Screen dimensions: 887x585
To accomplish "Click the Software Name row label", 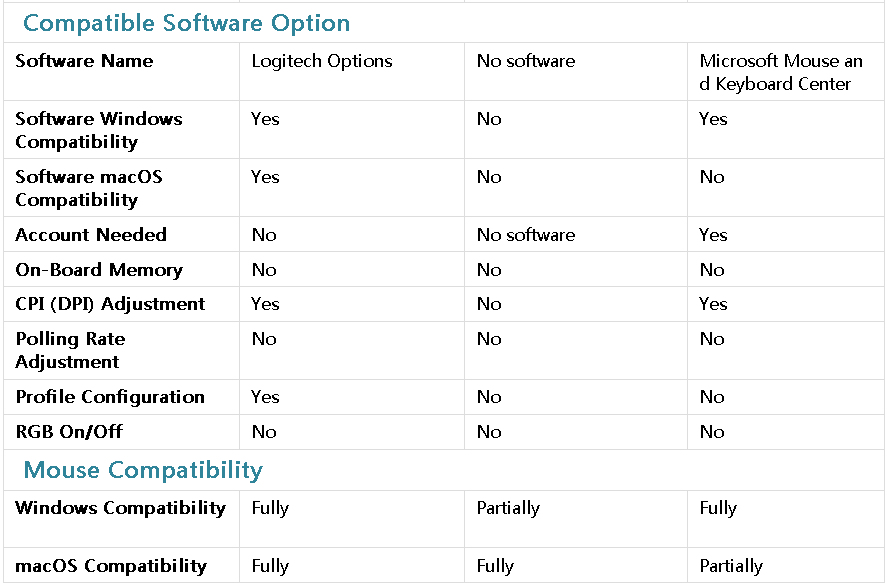I will point(84,61).
